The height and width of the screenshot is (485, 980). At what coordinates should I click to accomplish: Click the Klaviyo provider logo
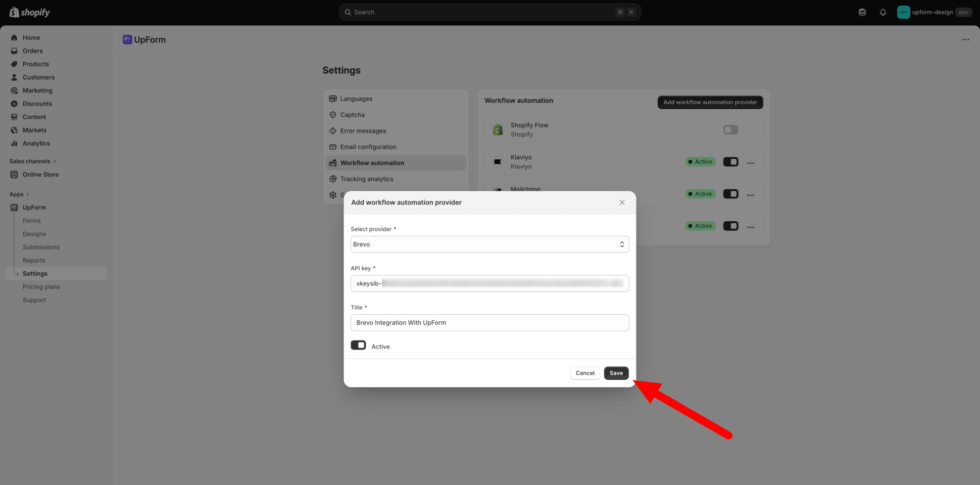pos(498,162)
